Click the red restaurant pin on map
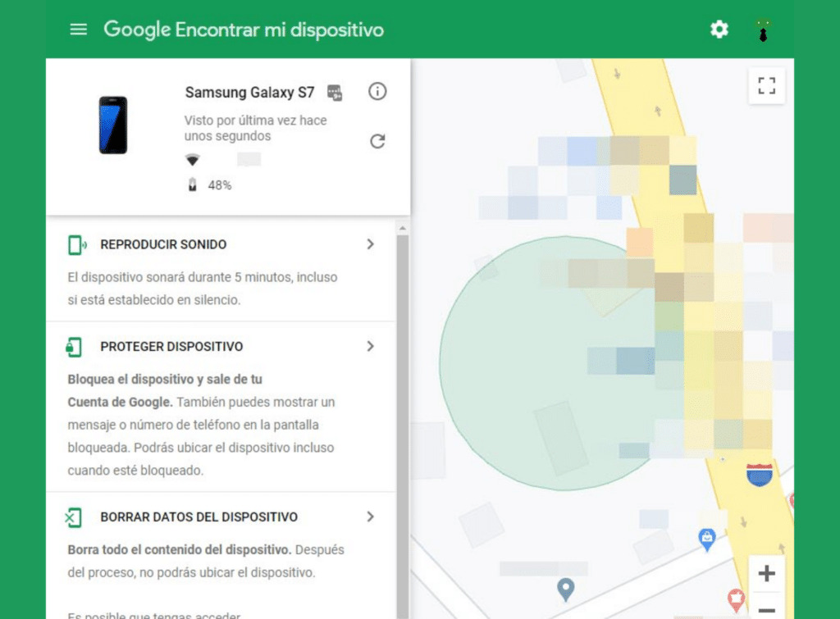This screenshot has height=619, width=840. pos(736,599)
